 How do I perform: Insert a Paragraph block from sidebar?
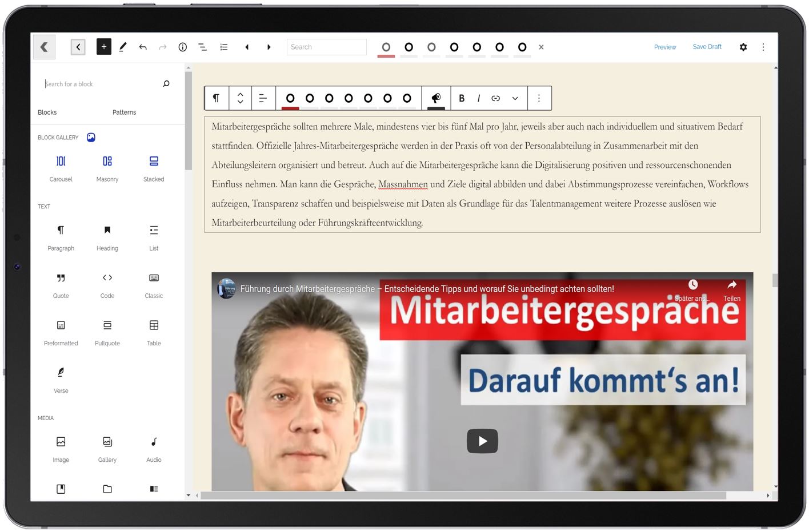pyautogui.click(x=61, y=238)
